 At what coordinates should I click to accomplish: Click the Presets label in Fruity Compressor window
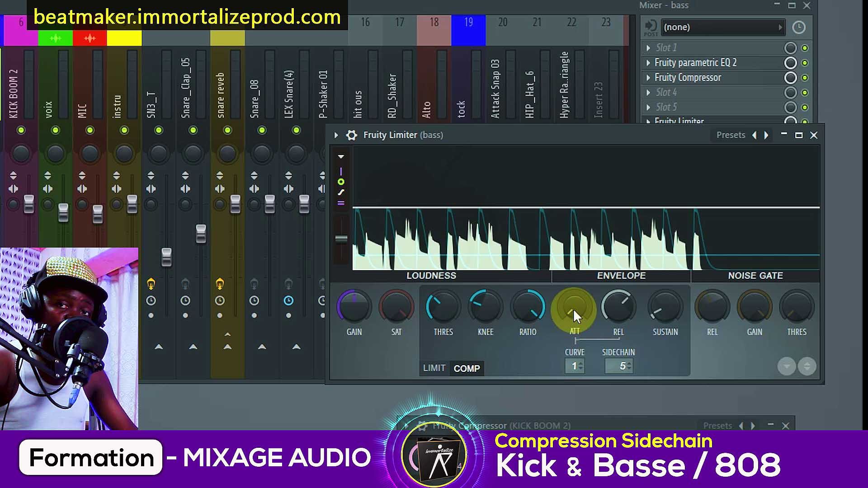pyautogui.click(x=717, y=426)
